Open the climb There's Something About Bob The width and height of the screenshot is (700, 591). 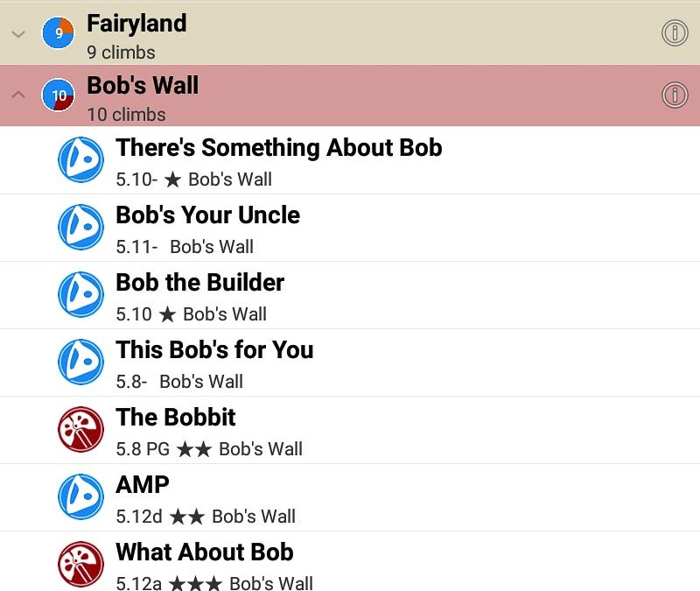click(279, 148)
